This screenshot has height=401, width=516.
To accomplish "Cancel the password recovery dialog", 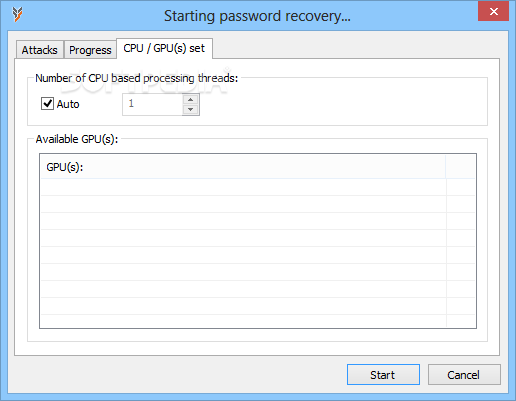I will [464, 375].
